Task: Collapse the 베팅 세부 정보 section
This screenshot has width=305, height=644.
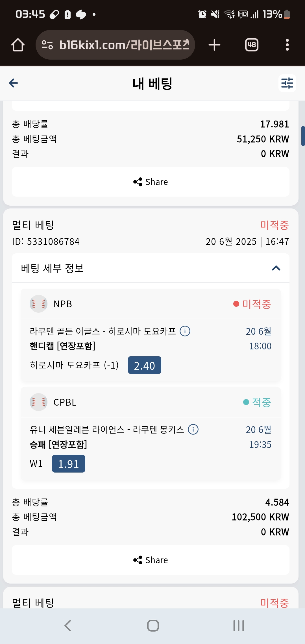Action: 53,268
